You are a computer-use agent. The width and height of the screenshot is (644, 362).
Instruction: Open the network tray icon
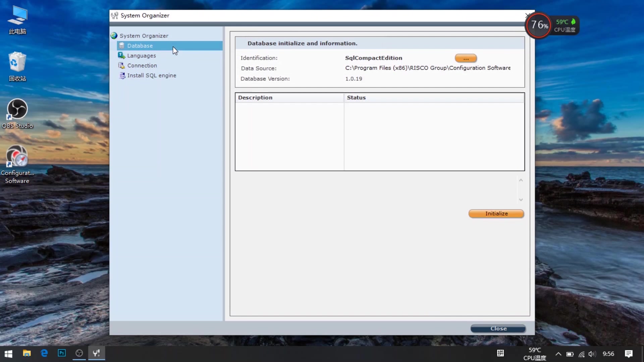582,354
